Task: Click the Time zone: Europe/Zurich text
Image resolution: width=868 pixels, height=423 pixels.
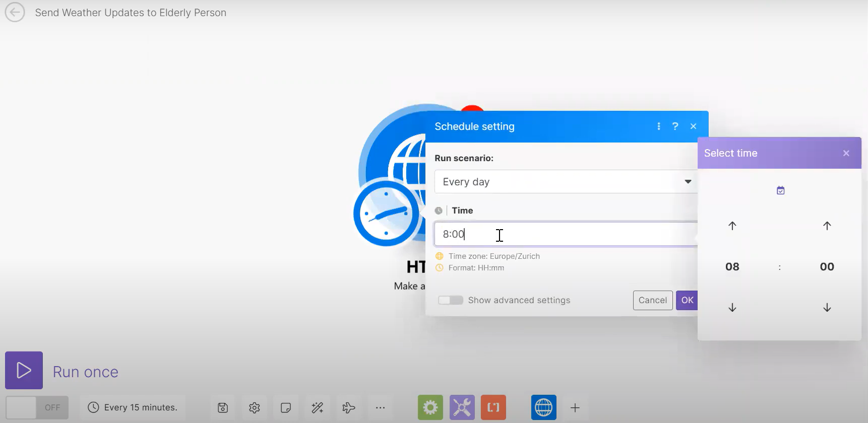Action: click(x=494, y=256)
